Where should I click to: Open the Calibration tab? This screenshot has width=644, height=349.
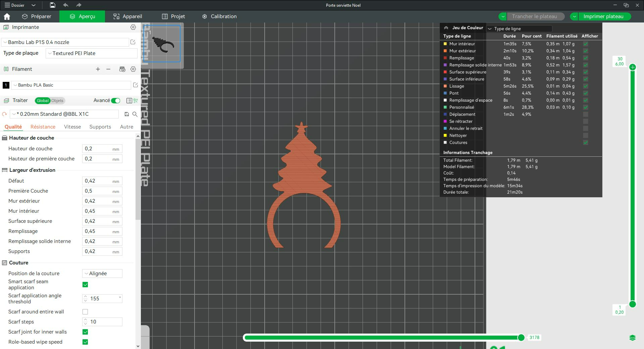(x=219, y=16)
